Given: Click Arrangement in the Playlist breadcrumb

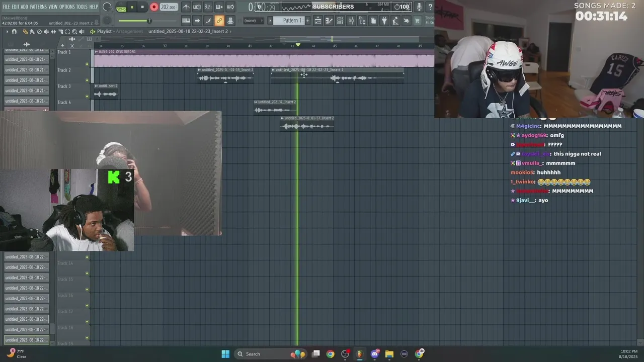Looking at the screenshot, I should (129, 31).
